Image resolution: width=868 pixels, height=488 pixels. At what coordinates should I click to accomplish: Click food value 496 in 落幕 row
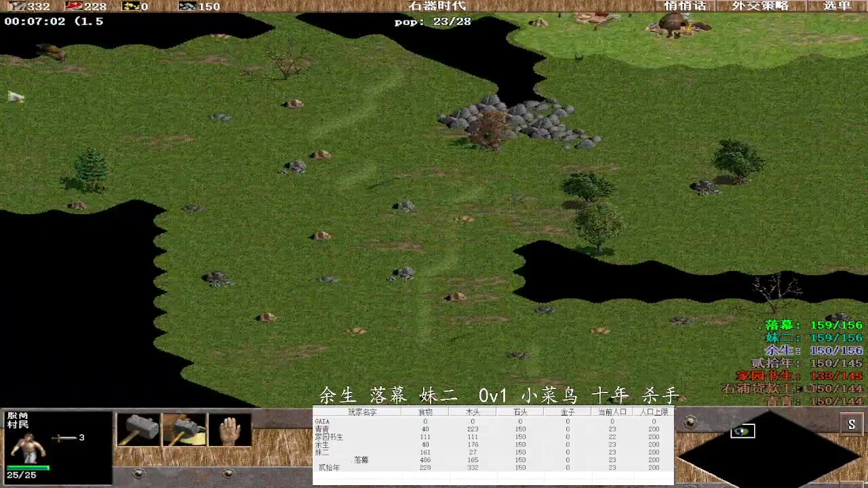(x=425, y=460)
